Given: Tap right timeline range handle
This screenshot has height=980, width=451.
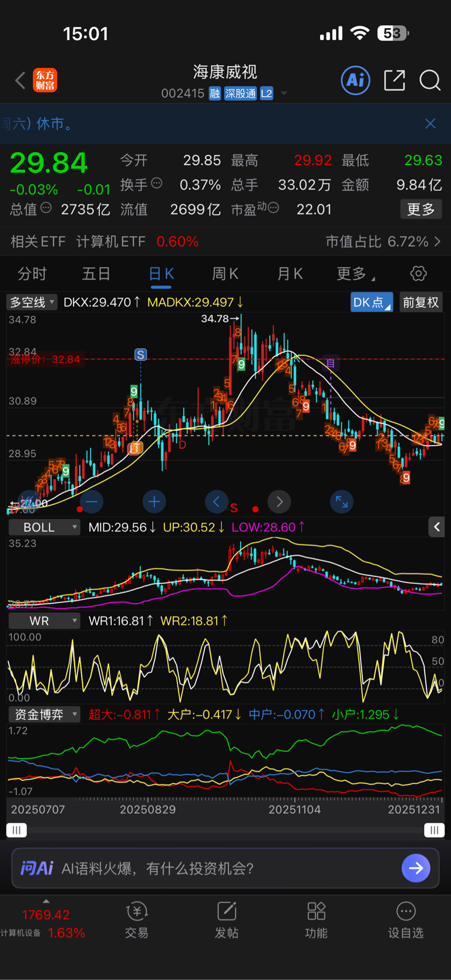Looking at the screenshot, I should 434,830.
